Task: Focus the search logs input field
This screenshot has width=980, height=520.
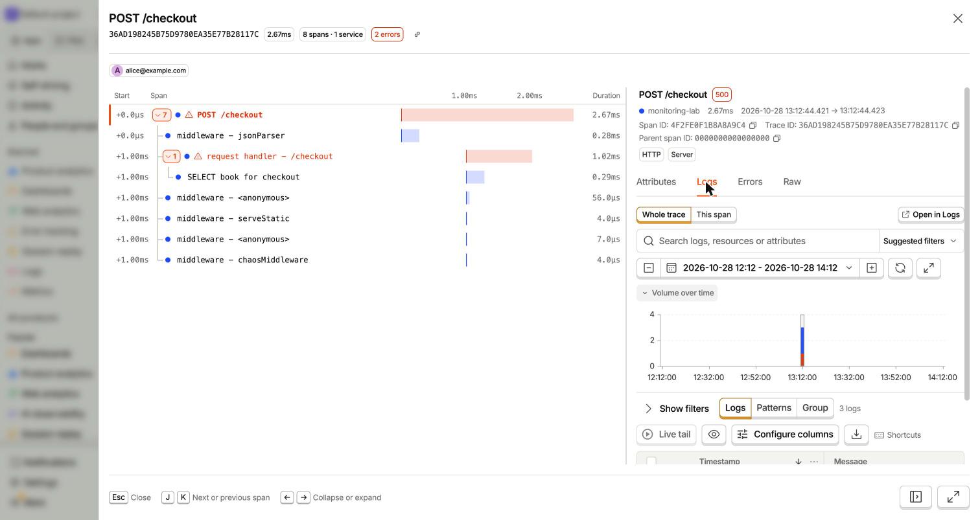Action: [758, 241]
